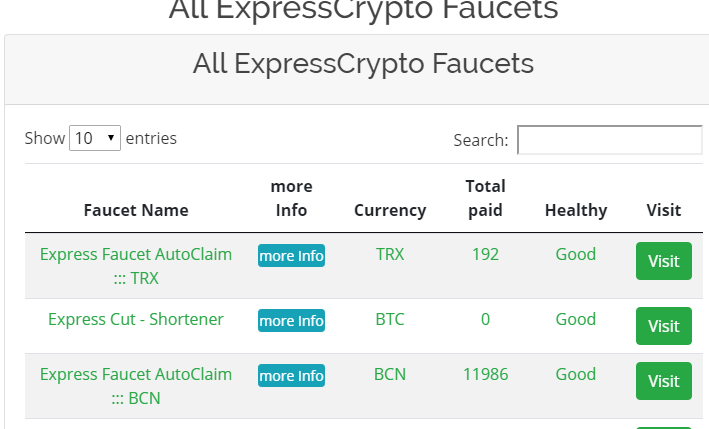This screenshot has width=709, height=429.
Task: Click the BCN currency cell
Action: (x=390, y=375)
